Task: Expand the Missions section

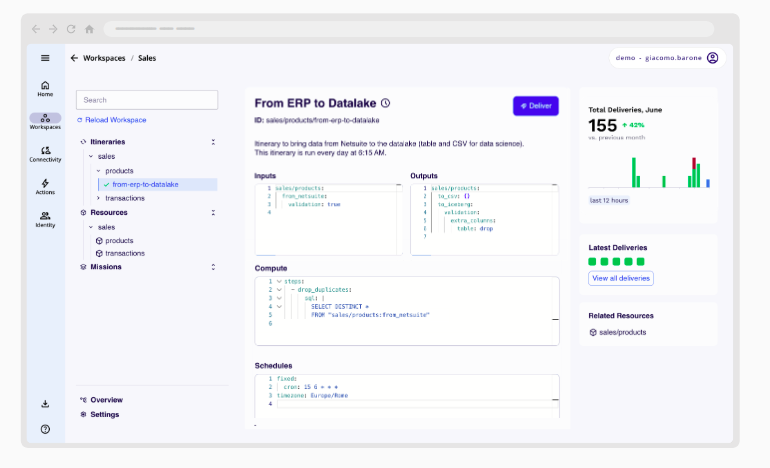Action: pos(213,267)
